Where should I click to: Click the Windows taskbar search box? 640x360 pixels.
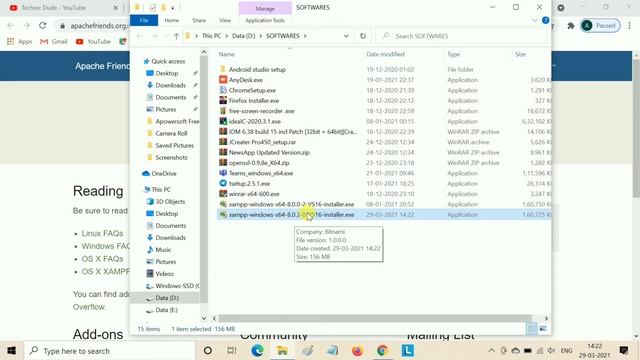click(110, 351)
